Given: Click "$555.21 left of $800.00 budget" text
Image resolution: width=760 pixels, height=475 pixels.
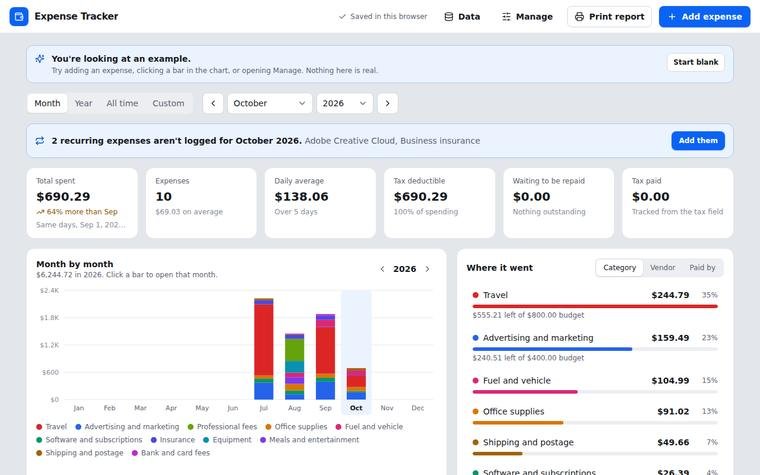Looking at the screenshot, I should 528,315.
